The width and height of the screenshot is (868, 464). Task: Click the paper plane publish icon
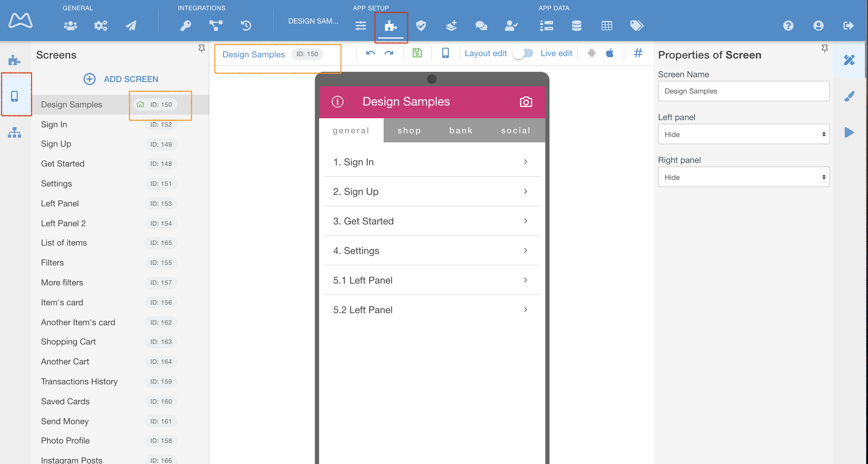click(131, 26)
